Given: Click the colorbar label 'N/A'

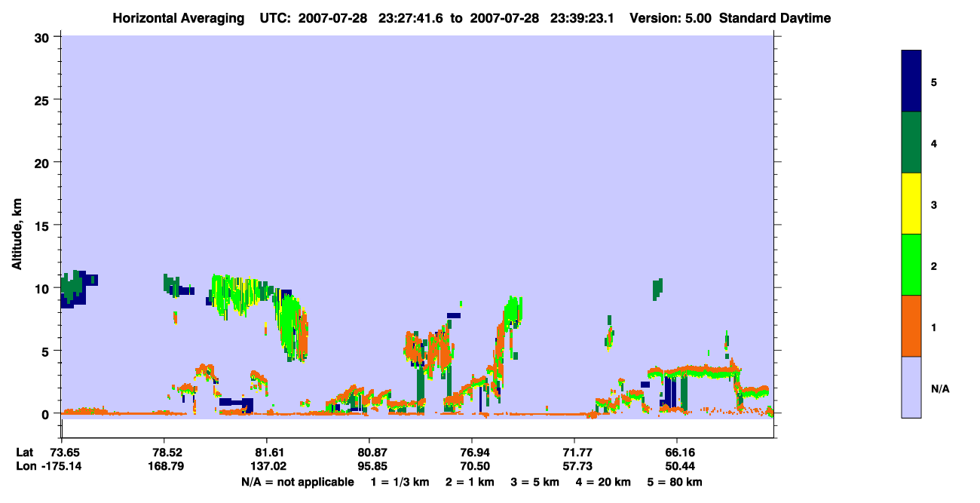Looking at the screenshot, I should click(940, 388).
